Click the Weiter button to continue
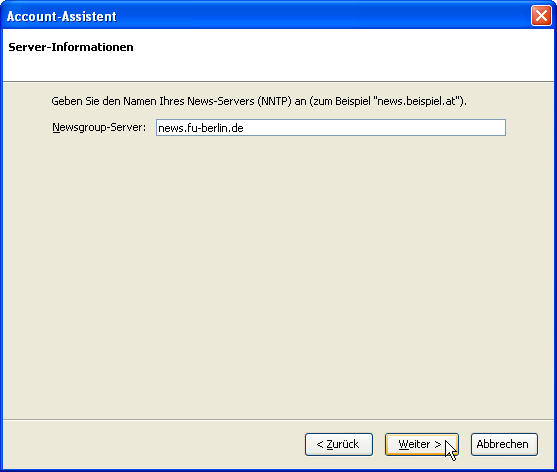 pos(422,444)
